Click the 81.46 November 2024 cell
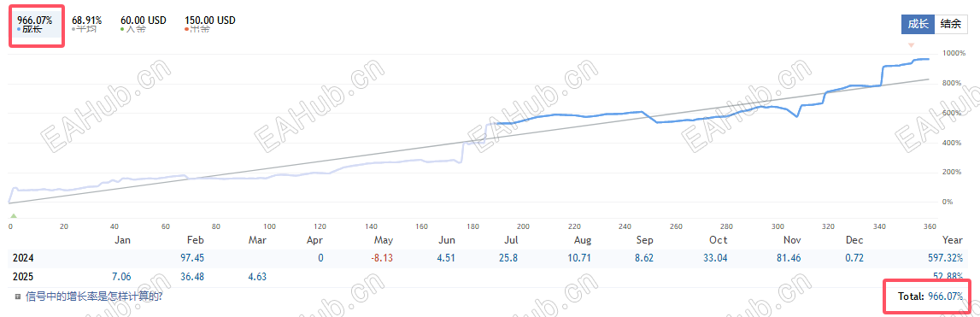The width and height of the screenshot is (980, 317). tap(790, 257)
